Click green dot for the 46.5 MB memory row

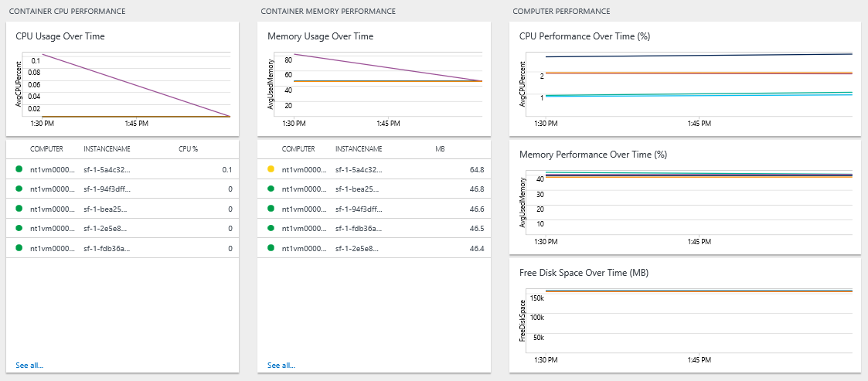tap(271, 228)
